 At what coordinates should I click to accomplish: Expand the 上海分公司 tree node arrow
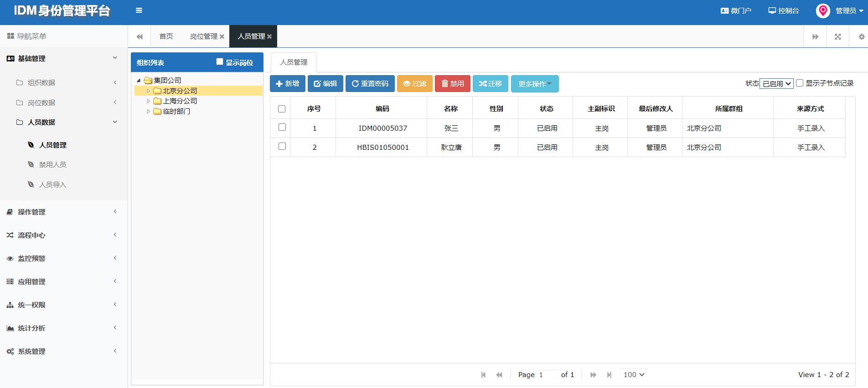tap(148, 101)
